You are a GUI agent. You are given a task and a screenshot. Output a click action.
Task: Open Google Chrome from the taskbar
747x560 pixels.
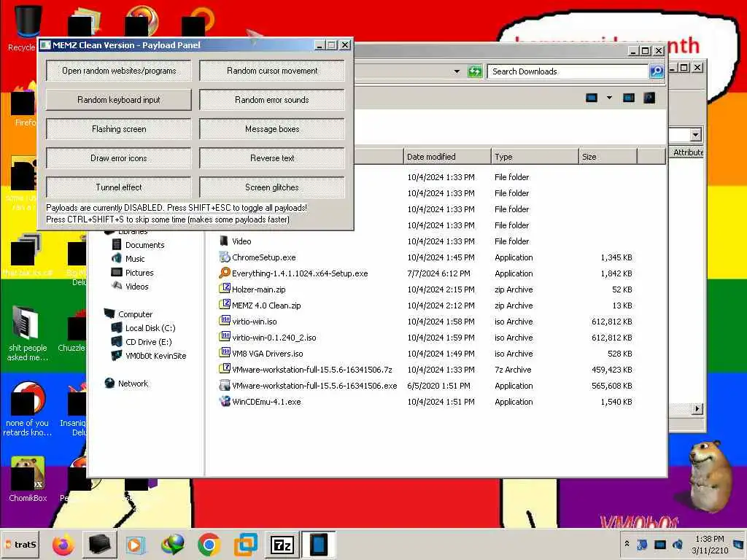[209, 545]
